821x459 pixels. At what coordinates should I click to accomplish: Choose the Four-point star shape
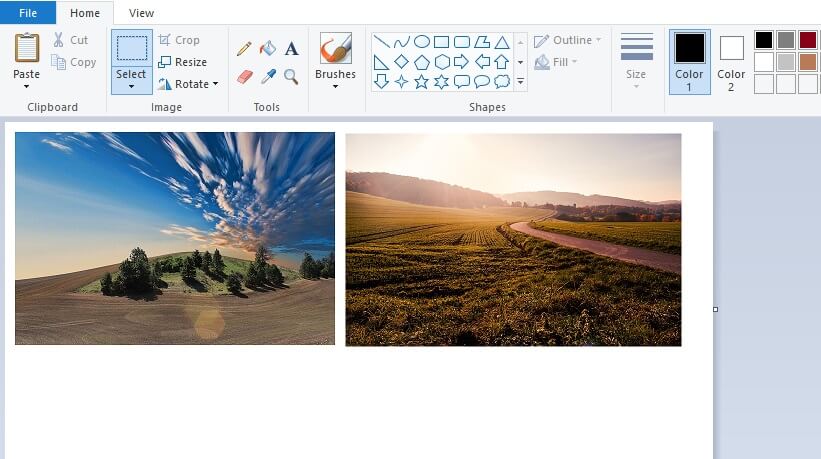pyautogui.click(x=402, y=82)
